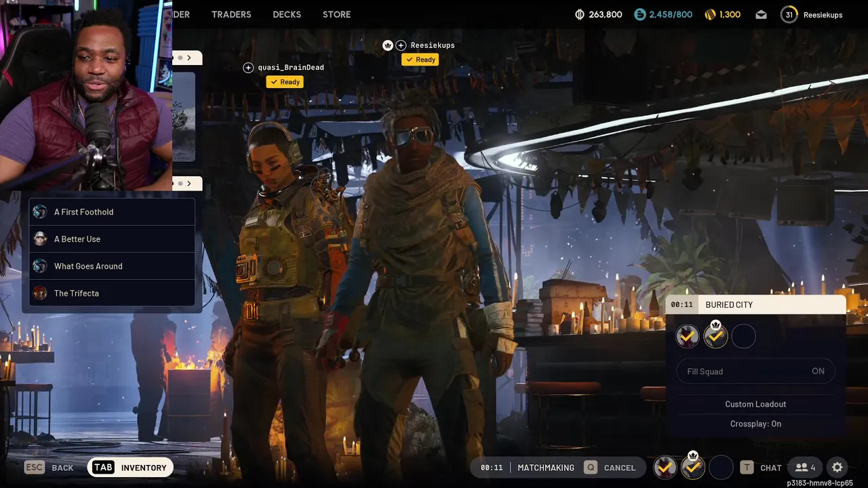Viewport: 868px width, 488px height.
Task: Click the Ready badge under Reesiekups
Action: tap(420, 60)
